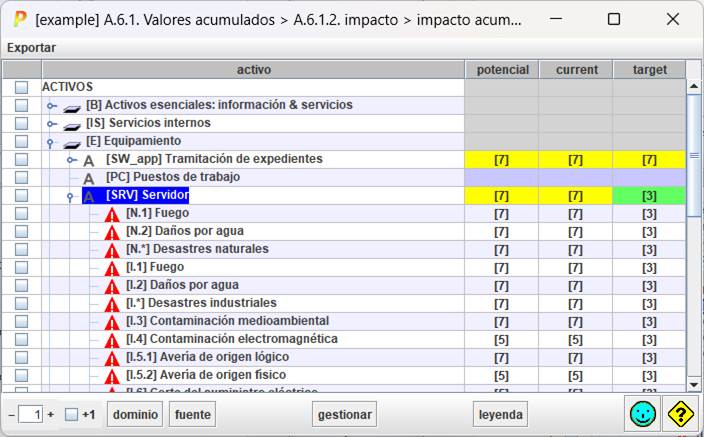The image size is (704, 437).
Task: Click the vertical scrollbar thumb
Action: (694, 155)
